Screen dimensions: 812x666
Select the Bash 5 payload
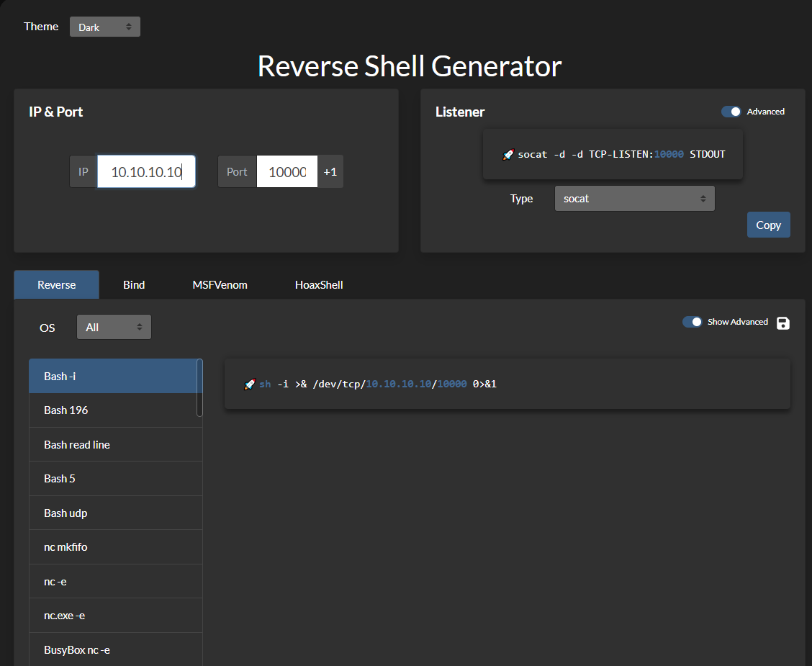[x=115, y=479]
